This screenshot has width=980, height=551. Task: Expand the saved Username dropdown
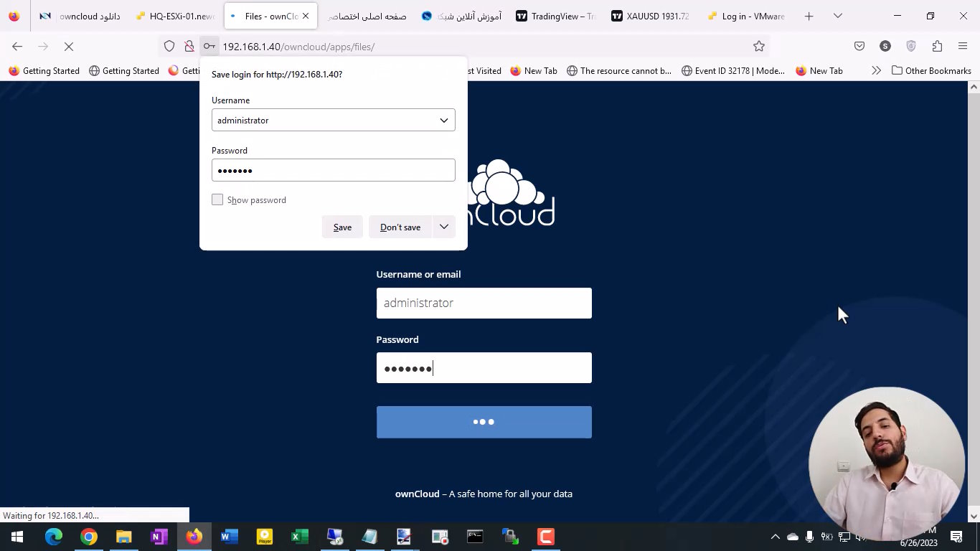[x=444, y=121]
